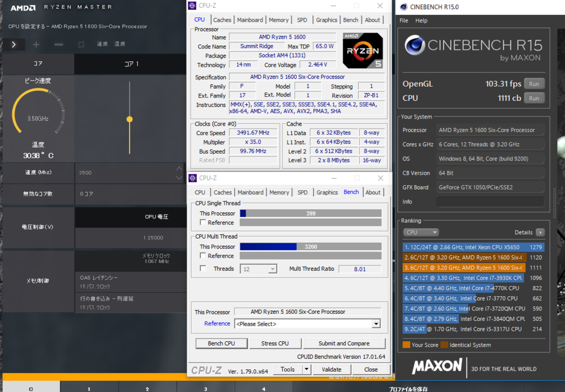This screenshot has width=565, height=392.
Task: Enable Reference checkbox under CPU Multi Thread
Action: (203, 256)
